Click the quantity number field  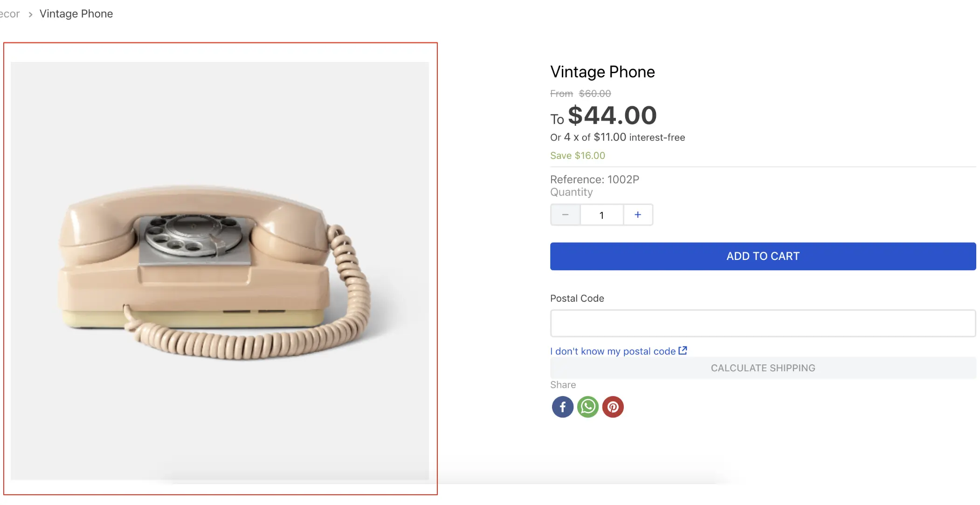pyautogui.click(x=601, y=215)
